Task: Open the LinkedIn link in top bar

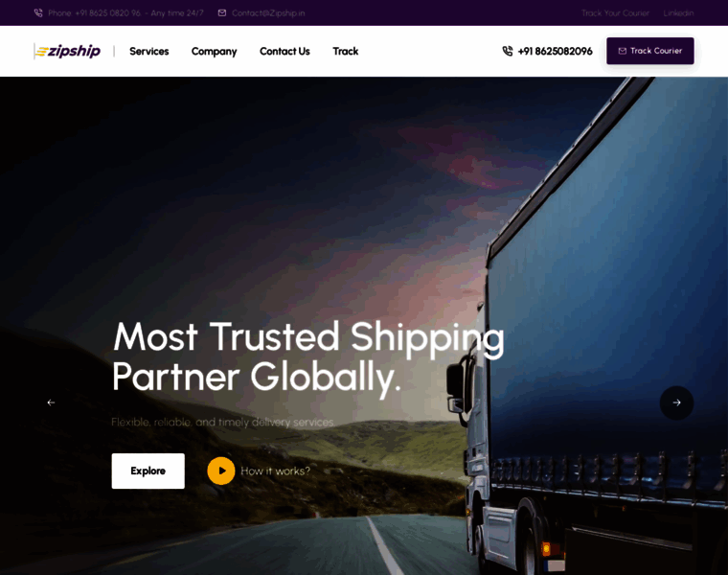Action: pyautogui.click(x=678, y=13)
